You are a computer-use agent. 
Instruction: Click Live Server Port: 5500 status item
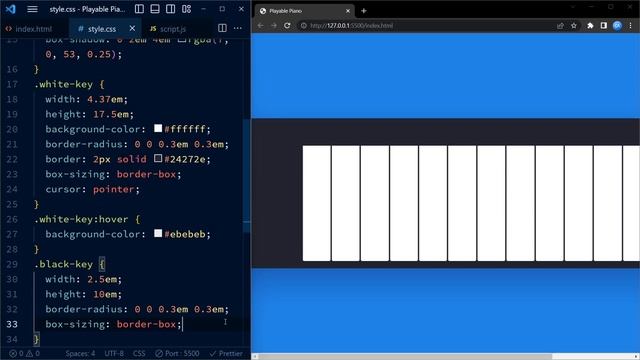[x=177, y=353]
